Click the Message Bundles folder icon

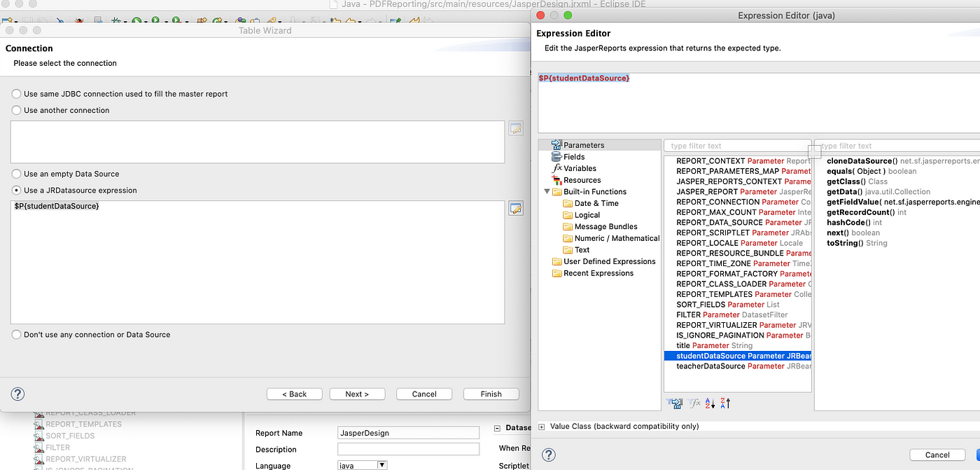[568, 226]
